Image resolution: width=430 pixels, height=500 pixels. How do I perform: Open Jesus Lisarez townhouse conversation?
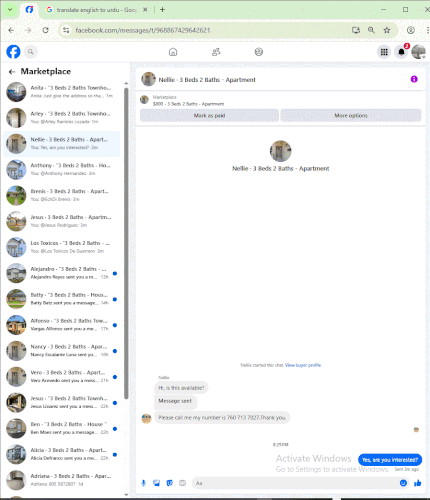pos(62,403)
